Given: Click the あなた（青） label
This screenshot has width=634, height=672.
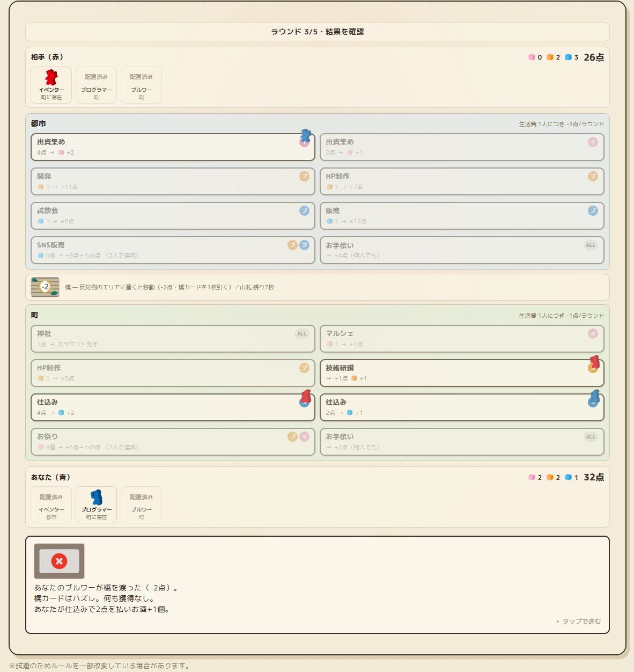Looking at the screenshot, I should [x=51, y=477].
